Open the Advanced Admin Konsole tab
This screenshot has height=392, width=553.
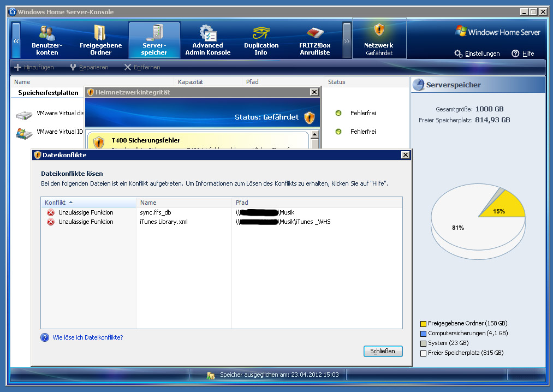[x=208, y=40]
